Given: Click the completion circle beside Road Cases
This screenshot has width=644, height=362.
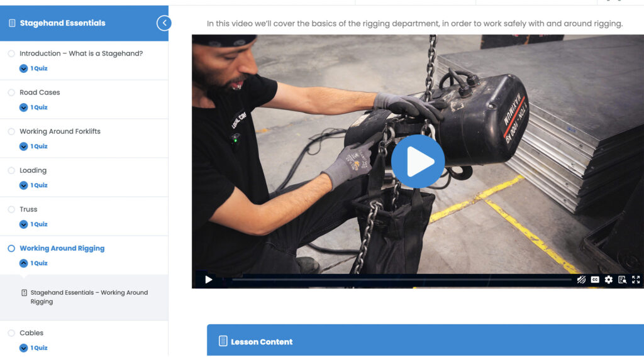Looking at the screenshot, I should click(11, 92).
